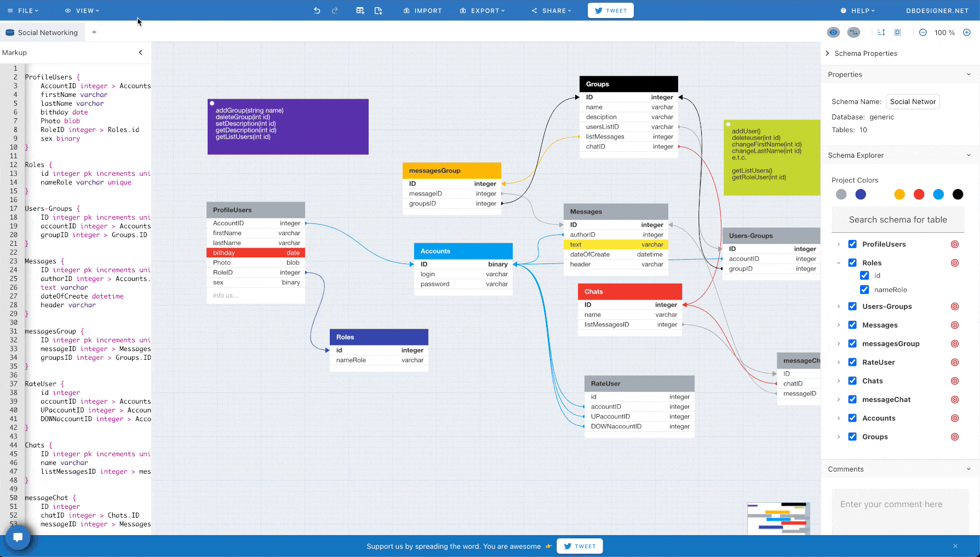Collapse the Markup panel

[x=141, y=53]
